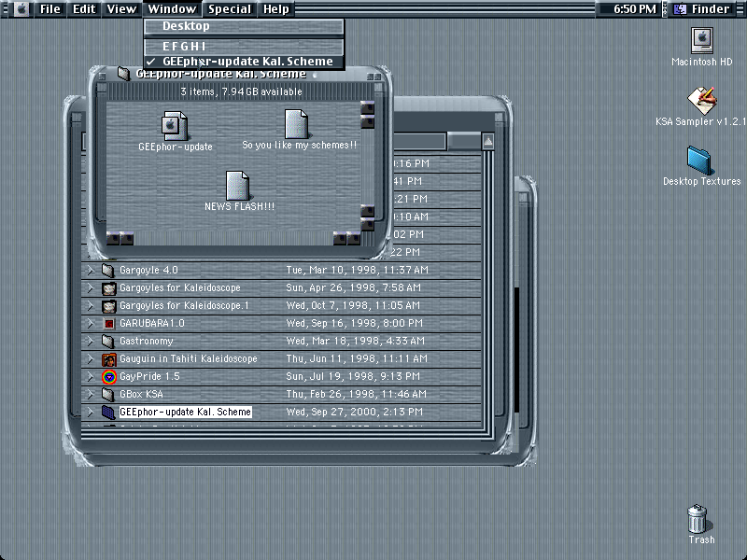Viewport: 747px width, 560px height.
Task: Choose Desktop from the Window menu
Action: (244, 26)
